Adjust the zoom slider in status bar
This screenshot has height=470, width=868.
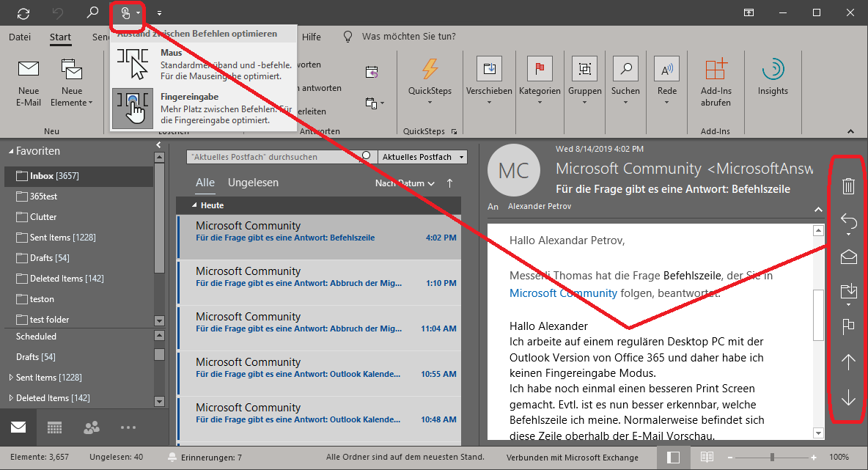(772, 458)
